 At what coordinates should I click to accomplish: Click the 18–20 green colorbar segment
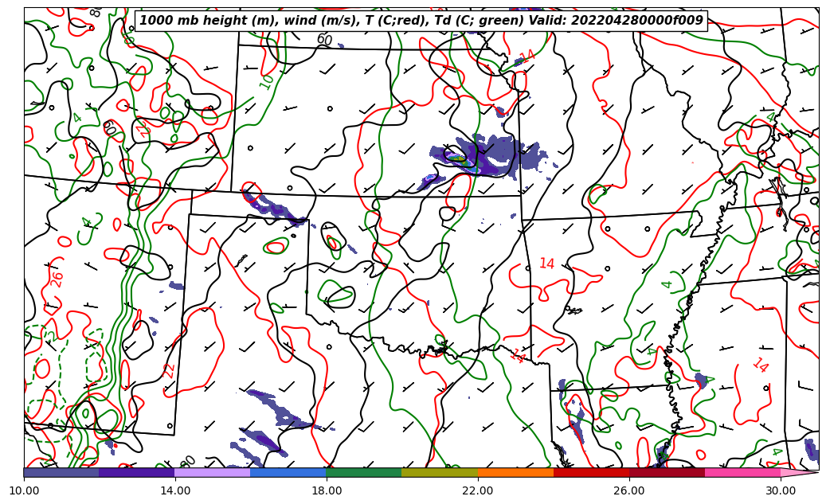[x=364, y=472]
